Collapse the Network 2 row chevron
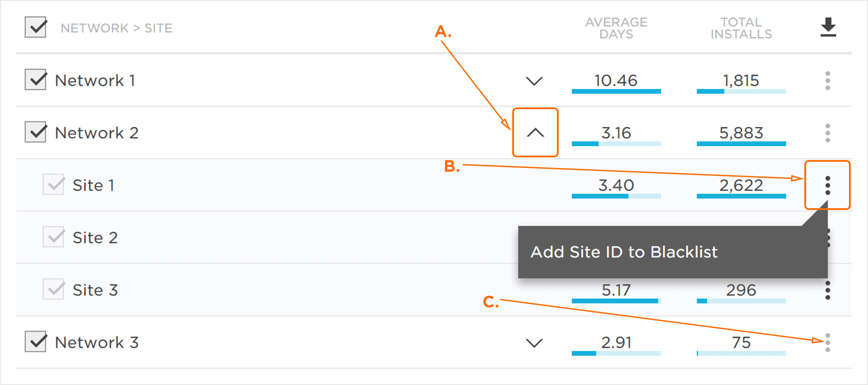The image size is (868, 385). 535,133
